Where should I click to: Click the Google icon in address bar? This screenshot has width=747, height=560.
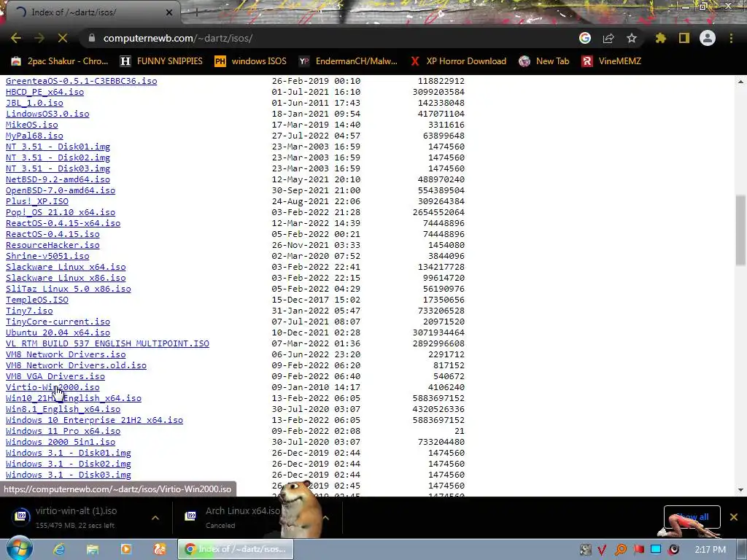click(585, 38)
